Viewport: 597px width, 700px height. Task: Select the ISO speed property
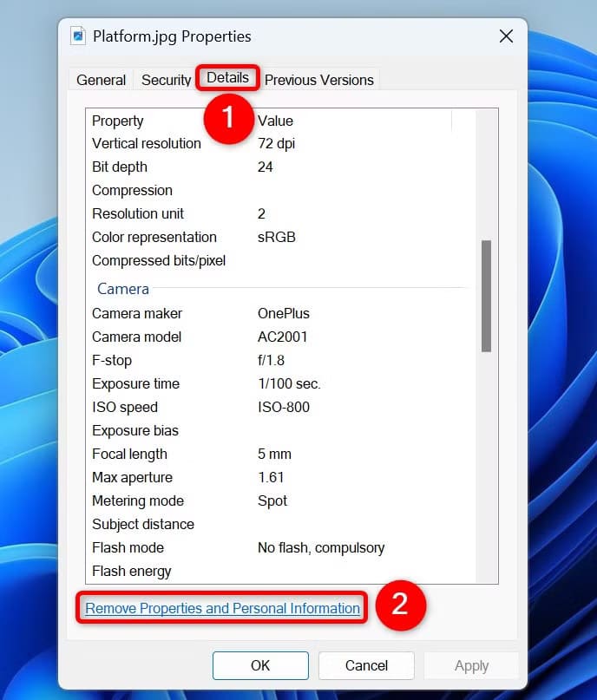125,407
